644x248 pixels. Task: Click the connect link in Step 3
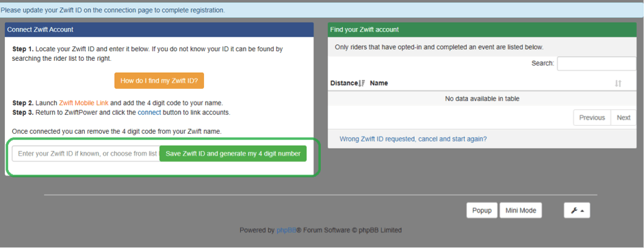tap(149, 112)
